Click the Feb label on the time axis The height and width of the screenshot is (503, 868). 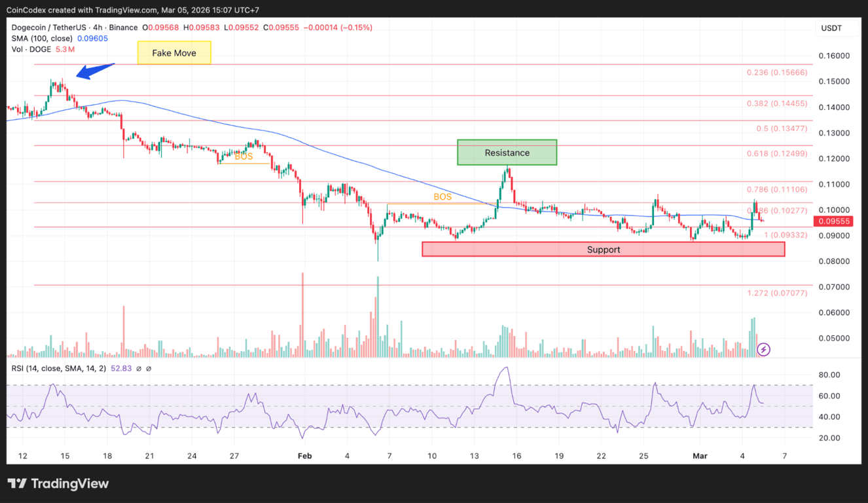click(304, 456)
